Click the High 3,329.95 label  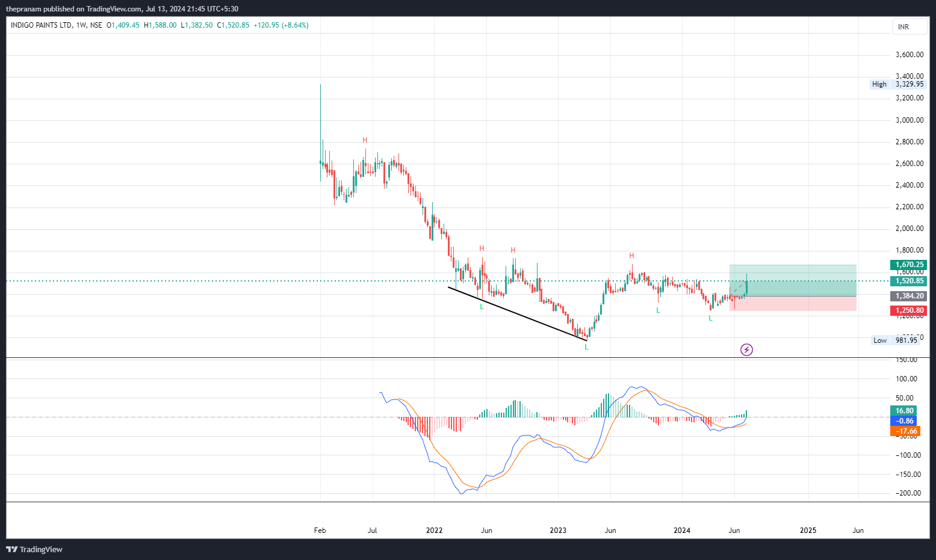coord(898,84)
